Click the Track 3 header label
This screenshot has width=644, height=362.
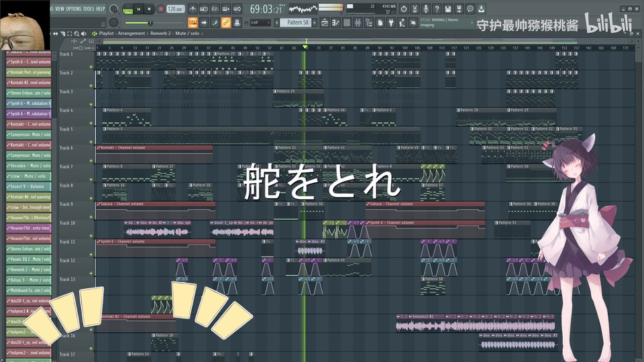(66, 92)
